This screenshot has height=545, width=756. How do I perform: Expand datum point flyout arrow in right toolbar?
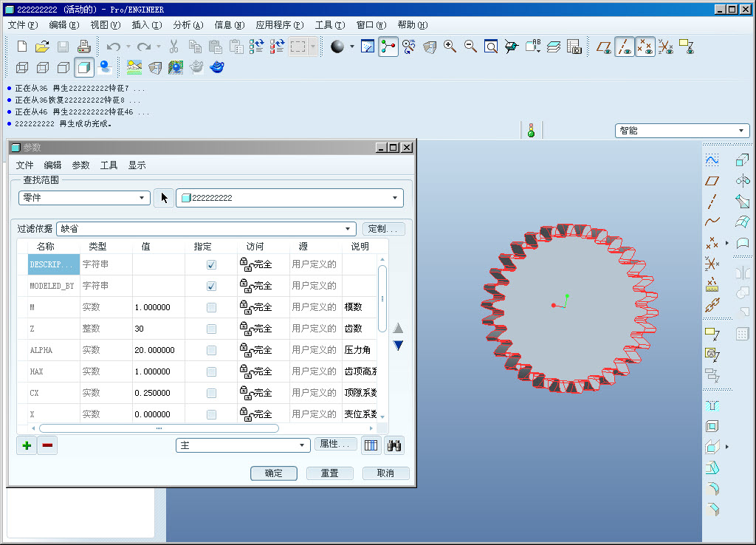coord(727,243)
